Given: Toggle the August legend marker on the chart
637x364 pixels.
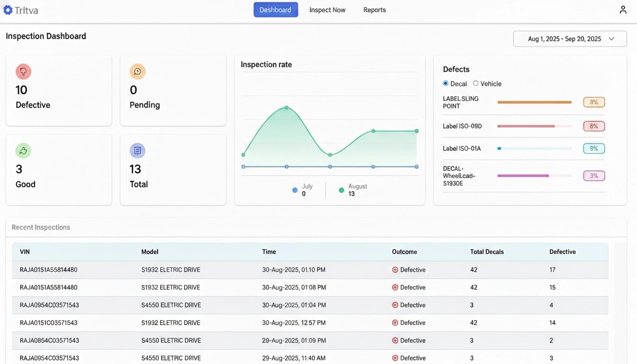Looking at the screenshot, I should click(341, 190).
